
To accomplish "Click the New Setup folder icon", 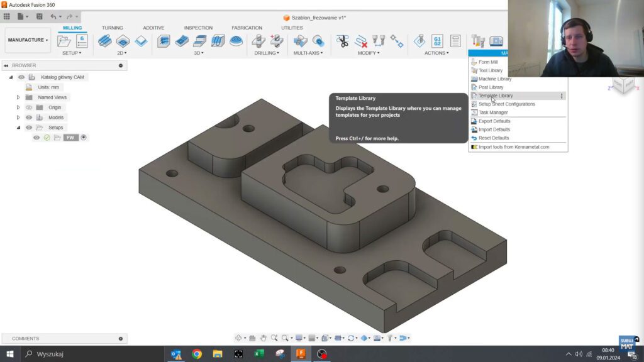I will click(64, 41).
